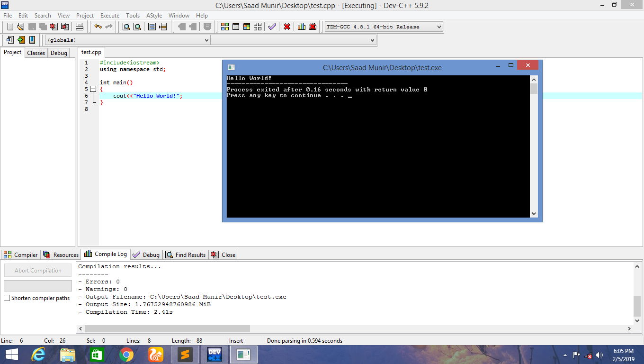
Task: Open the TDM-GCC compiler set dropdown
Action: tap(384, 27)
